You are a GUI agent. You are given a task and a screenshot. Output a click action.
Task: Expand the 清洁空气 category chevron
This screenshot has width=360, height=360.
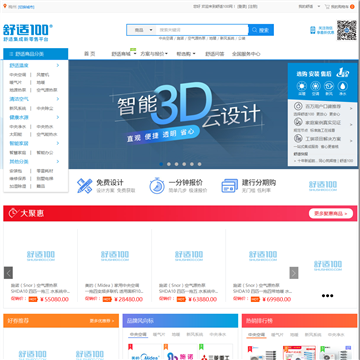click(x=58, y=99)
